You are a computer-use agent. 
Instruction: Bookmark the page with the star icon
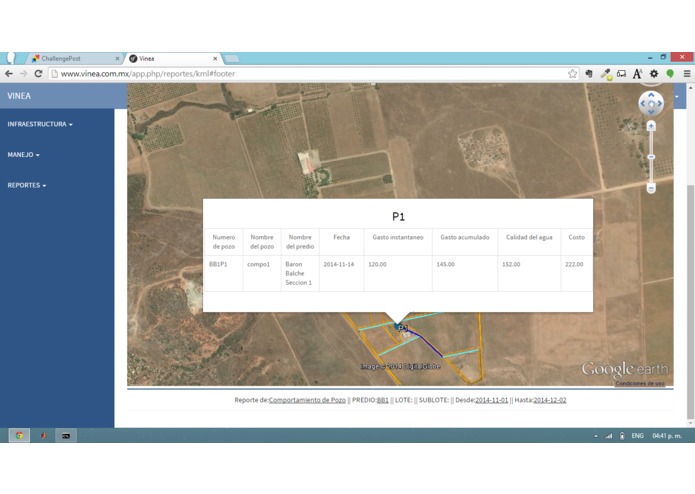click(x=572, y=74)
